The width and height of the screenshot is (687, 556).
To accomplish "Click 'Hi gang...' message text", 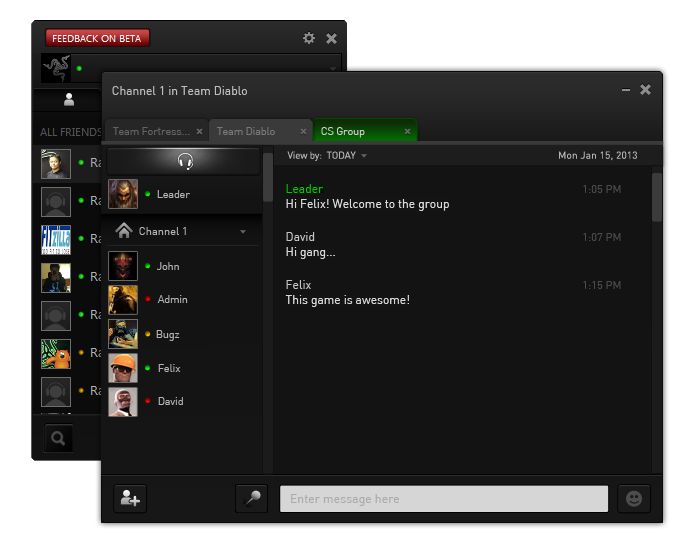I will tap(310, 252).
